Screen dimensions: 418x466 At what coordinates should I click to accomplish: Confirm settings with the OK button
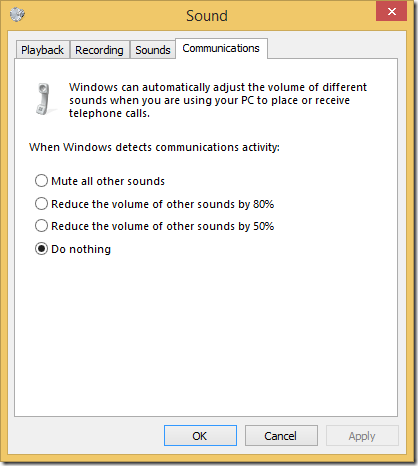200,436
